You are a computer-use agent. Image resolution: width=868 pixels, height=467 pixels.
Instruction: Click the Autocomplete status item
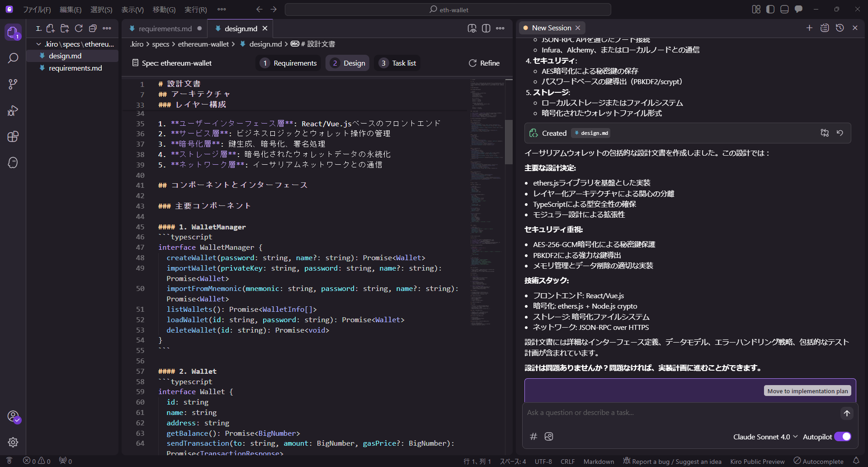coord(819,461)
